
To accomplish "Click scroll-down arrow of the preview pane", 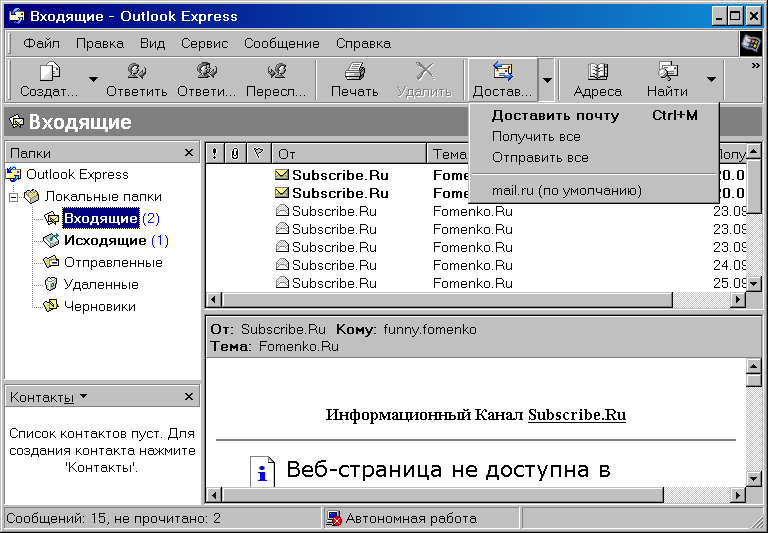I will point(754,479).
